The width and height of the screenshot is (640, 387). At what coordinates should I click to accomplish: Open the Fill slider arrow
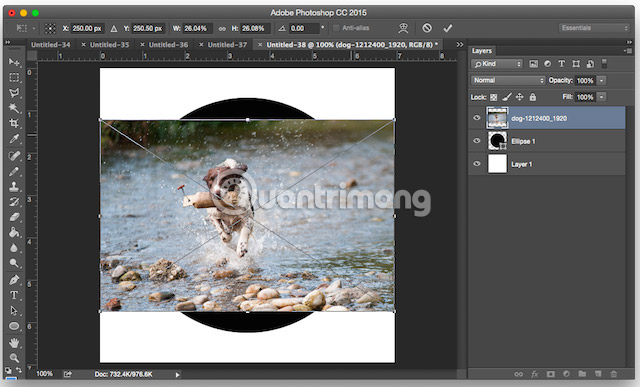pyautogui.click(x=602, y=97)
